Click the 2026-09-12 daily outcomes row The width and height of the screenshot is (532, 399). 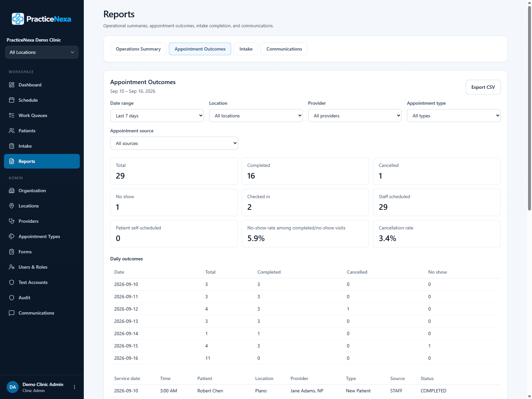tap(306, 309)
